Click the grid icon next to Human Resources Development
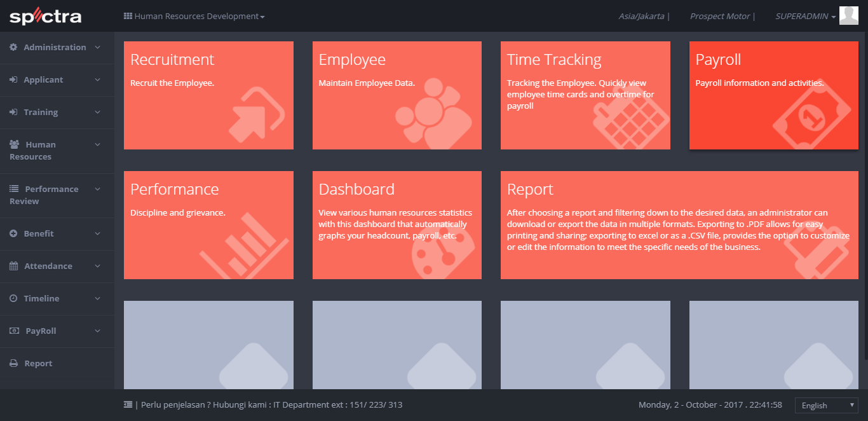 point(128,16)
